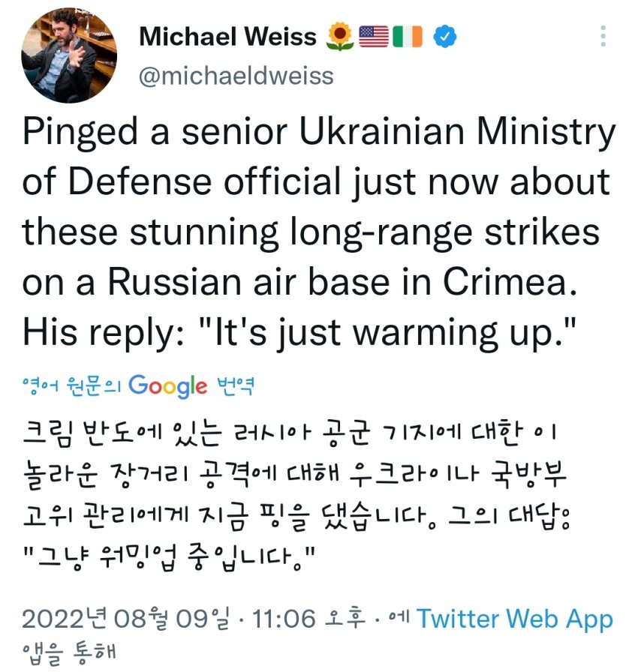638x672 pixels.
Task: Open the tweet's three-dot more options menu
Action: pos(603,36)
